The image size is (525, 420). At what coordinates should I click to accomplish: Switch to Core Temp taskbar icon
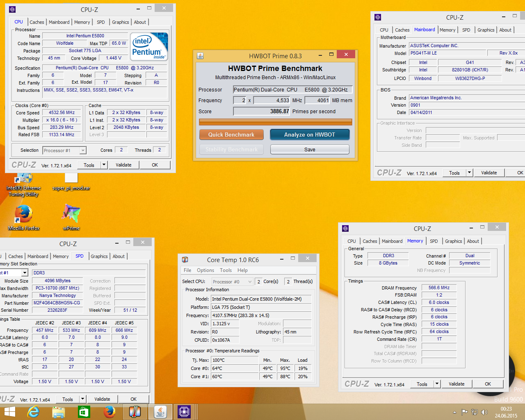135,412
